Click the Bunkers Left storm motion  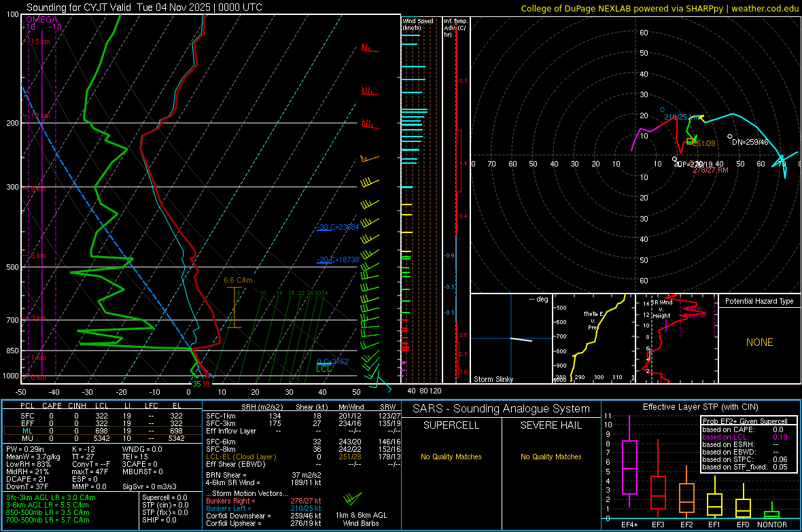click(263, 508)
